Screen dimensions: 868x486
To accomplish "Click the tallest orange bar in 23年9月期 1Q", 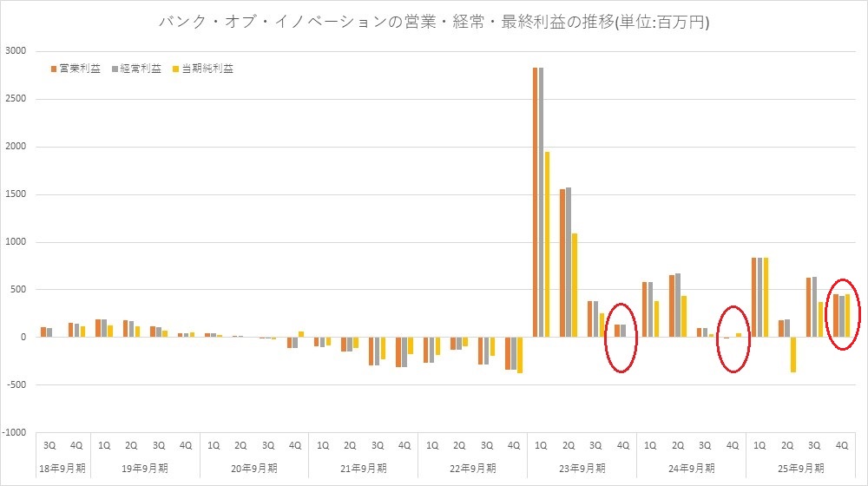I will (x=535, y=201).
